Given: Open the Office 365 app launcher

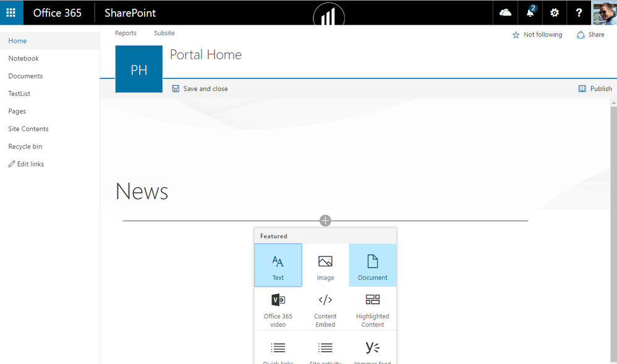Looking at the screenshot, I should click(11, 12).
